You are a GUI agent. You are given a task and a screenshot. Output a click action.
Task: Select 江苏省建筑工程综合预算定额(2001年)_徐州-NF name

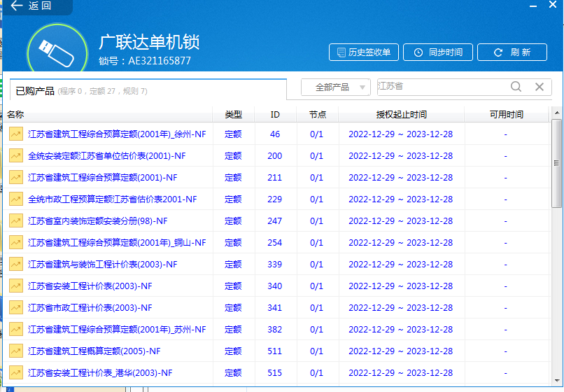(117, 134)
